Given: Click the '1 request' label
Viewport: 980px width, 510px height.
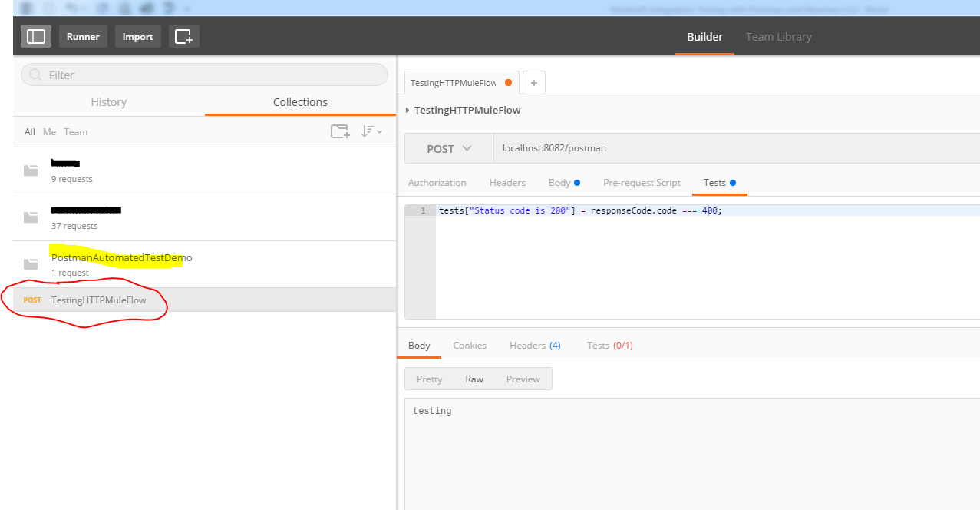Looking at the screenshot, I should (x=70, y=273).
